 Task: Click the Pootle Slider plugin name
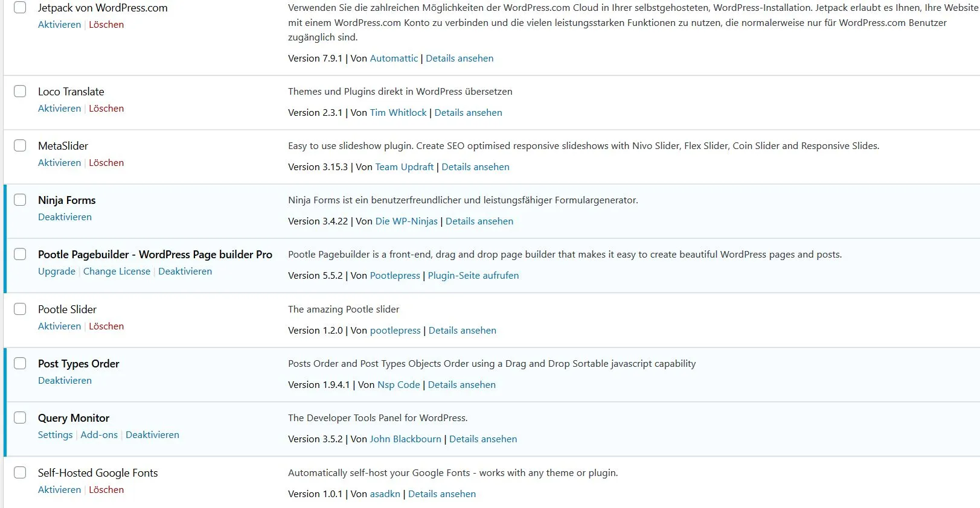(x=67, y=310)
